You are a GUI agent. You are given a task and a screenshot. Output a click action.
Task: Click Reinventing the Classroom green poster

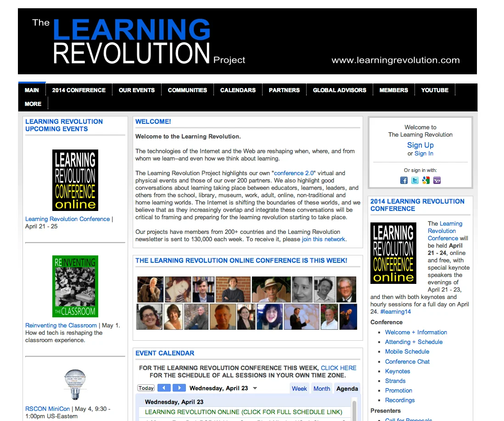[x=75, y=287]
